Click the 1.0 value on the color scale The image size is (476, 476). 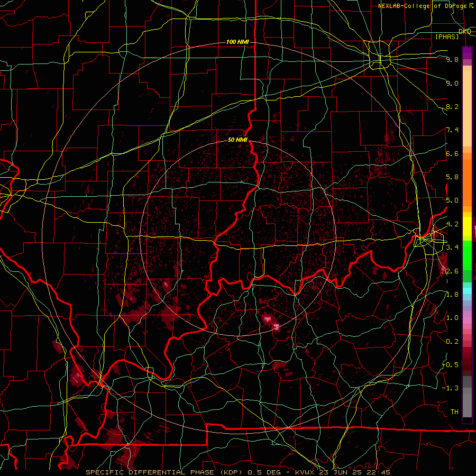click(452, 318)
